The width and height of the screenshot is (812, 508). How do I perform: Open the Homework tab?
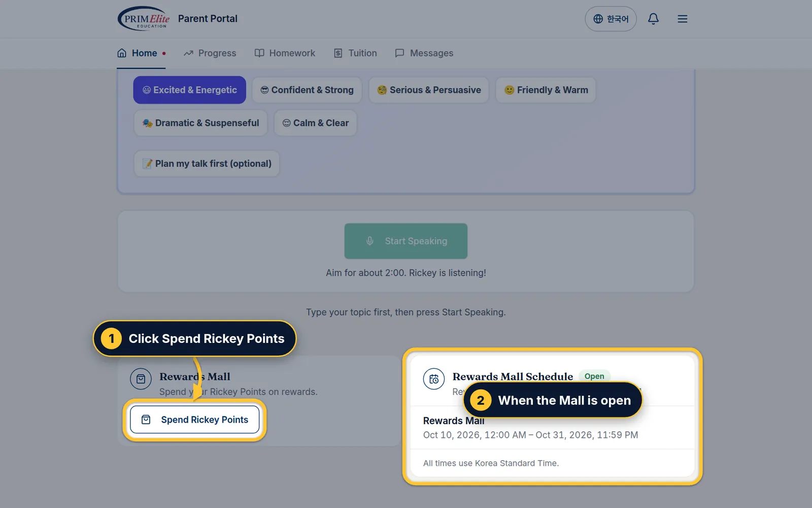pyautogui.click(x=285, y=53)
